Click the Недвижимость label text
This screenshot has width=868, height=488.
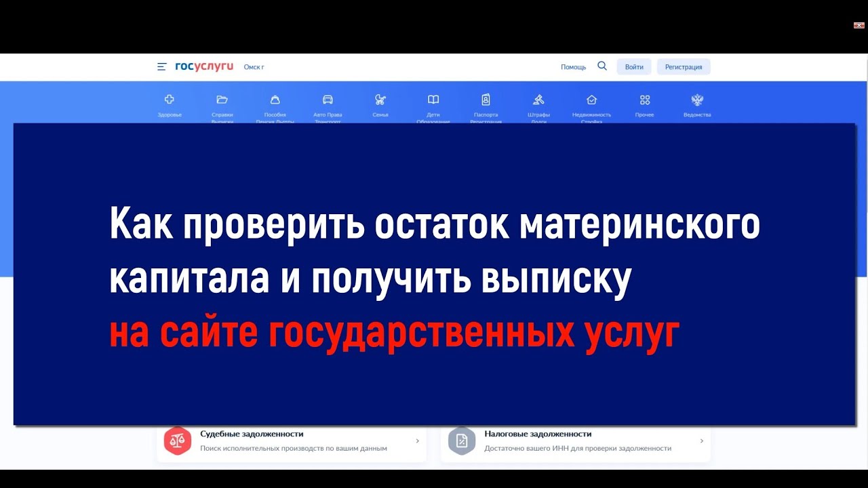click(591, 115)
